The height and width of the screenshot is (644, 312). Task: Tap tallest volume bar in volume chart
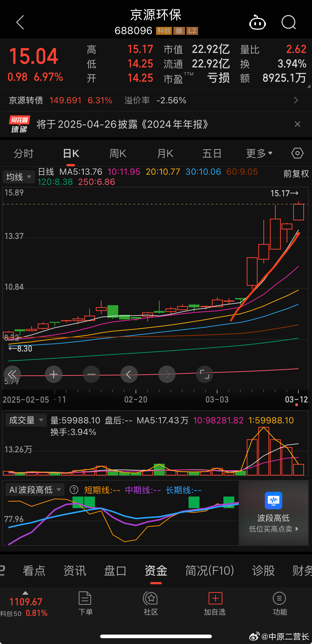[264, 451]
